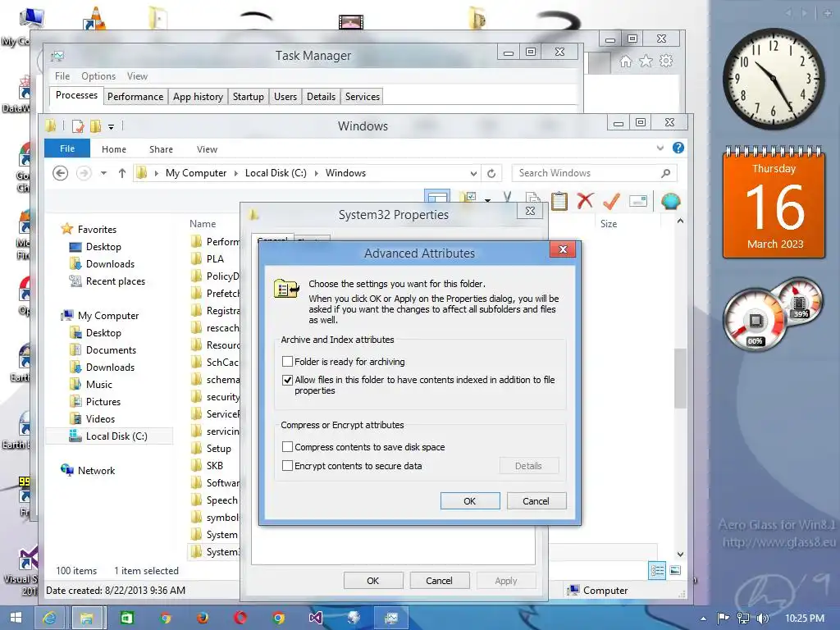Image resolution: width=840 pixels, height=630 pixels.
Task: Open Task Manager Performance tab
Action: 135,97
